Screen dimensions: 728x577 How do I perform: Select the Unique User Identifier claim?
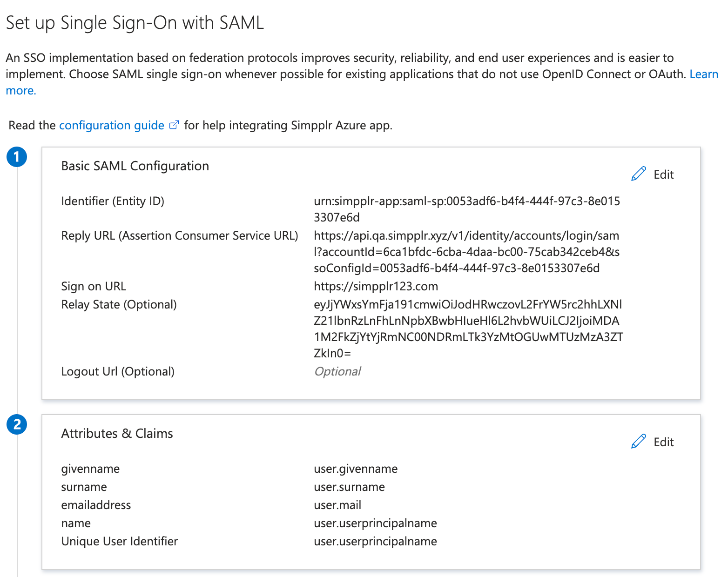pyautogui.click(x=119, y=541)
